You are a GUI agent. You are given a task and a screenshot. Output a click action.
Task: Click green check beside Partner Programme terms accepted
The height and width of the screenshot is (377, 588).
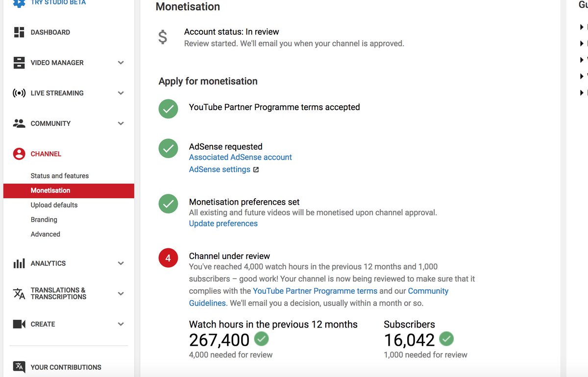[x=168, y=109]
